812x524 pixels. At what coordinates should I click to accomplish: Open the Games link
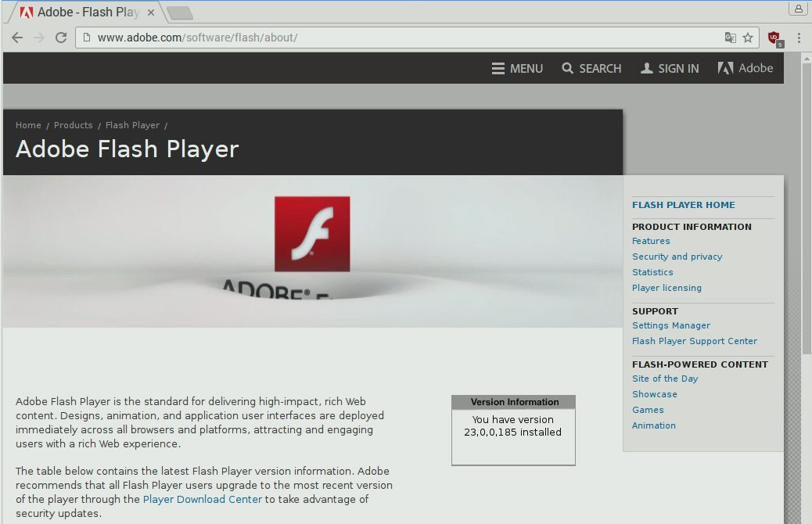[647, 410]
